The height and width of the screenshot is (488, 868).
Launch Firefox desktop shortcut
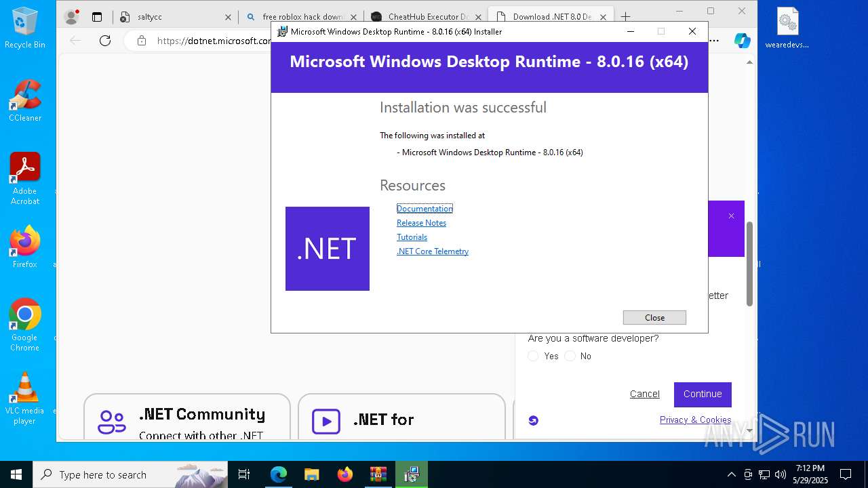[25, 247]
